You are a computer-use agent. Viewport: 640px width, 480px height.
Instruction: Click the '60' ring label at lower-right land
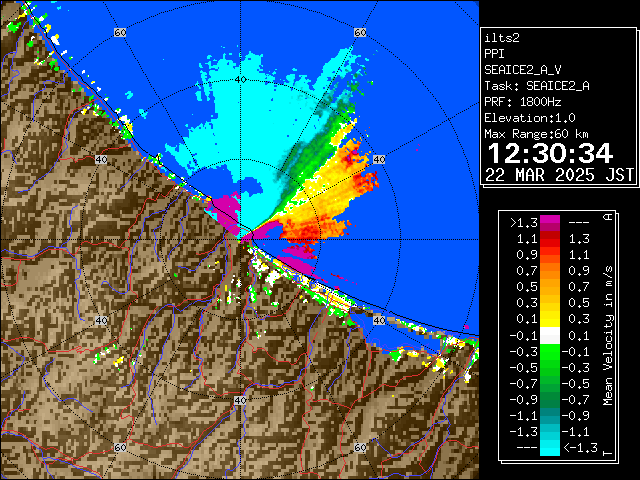[x=360, y=447]
